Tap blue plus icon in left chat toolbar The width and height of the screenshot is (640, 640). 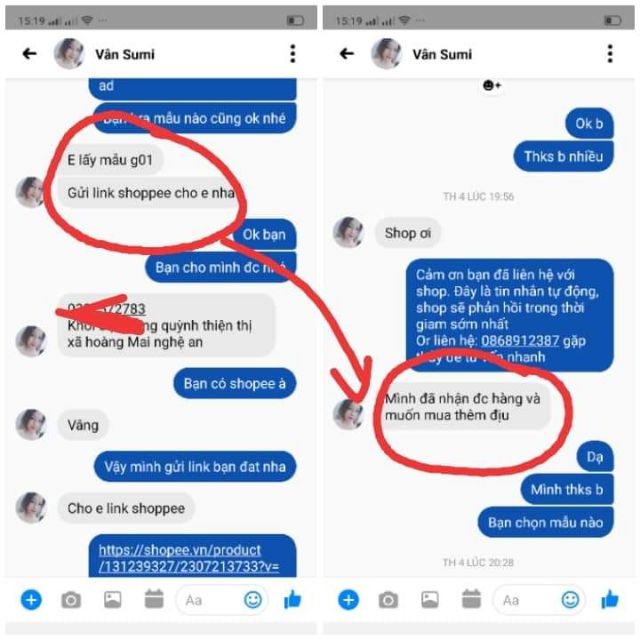31,600
